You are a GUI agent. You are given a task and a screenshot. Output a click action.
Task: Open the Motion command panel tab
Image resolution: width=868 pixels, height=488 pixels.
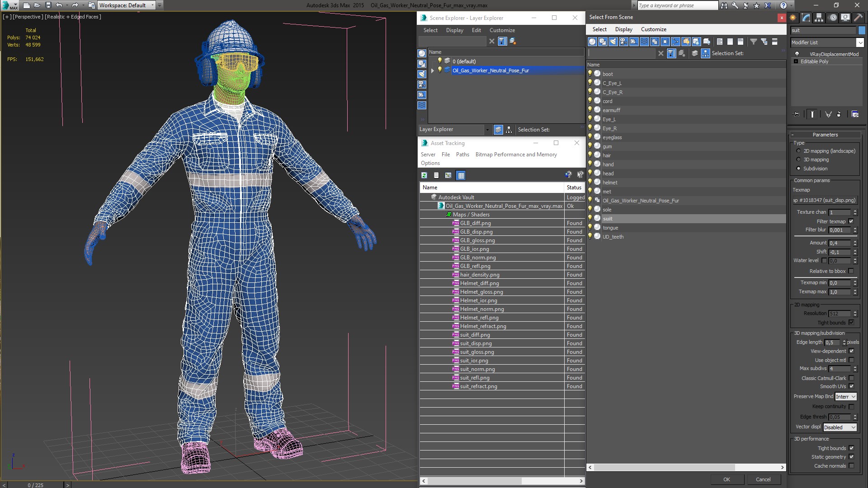832,18
